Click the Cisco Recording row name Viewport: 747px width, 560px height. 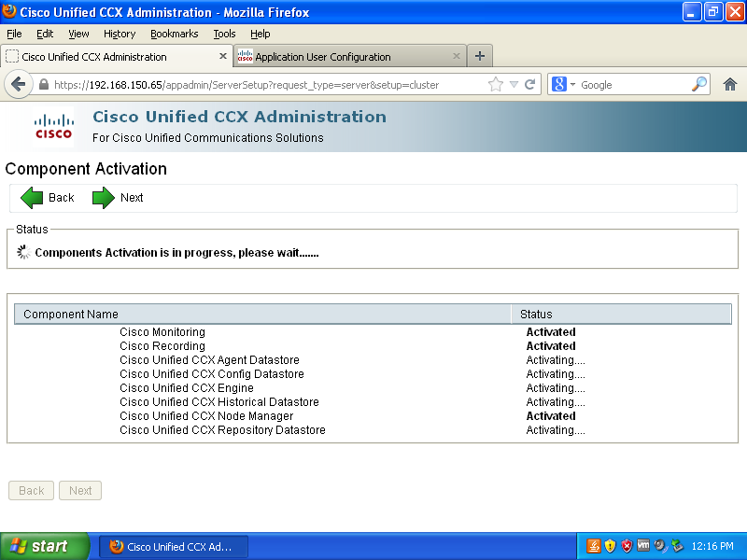(162, 345)
